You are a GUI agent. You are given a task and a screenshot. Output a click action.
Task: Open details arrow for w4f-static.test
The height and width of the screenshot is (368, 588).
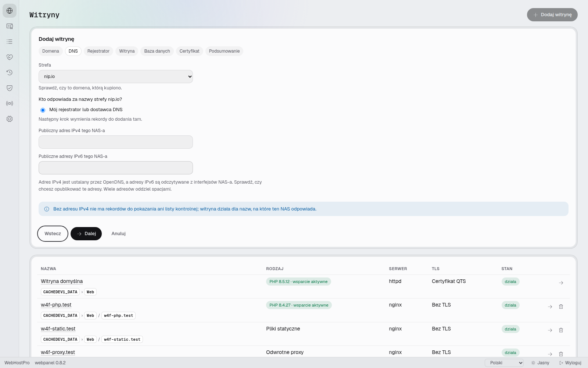pyautogui.click(x=550, y=330)
